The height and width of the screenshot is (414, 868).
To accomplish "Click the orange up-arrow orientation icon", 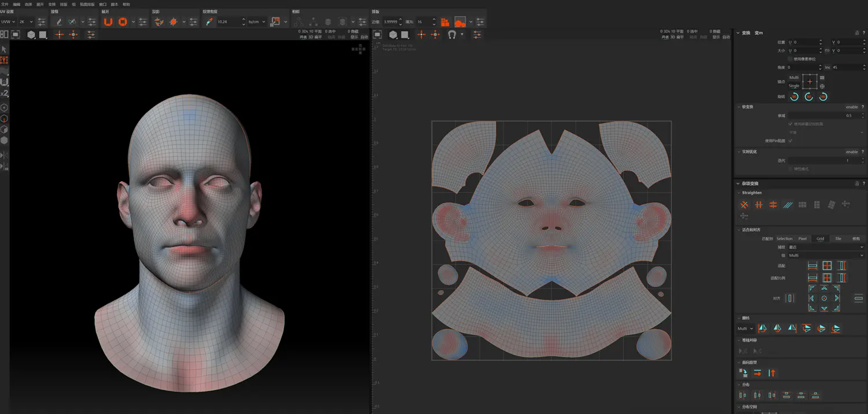I will click(772, 373).
